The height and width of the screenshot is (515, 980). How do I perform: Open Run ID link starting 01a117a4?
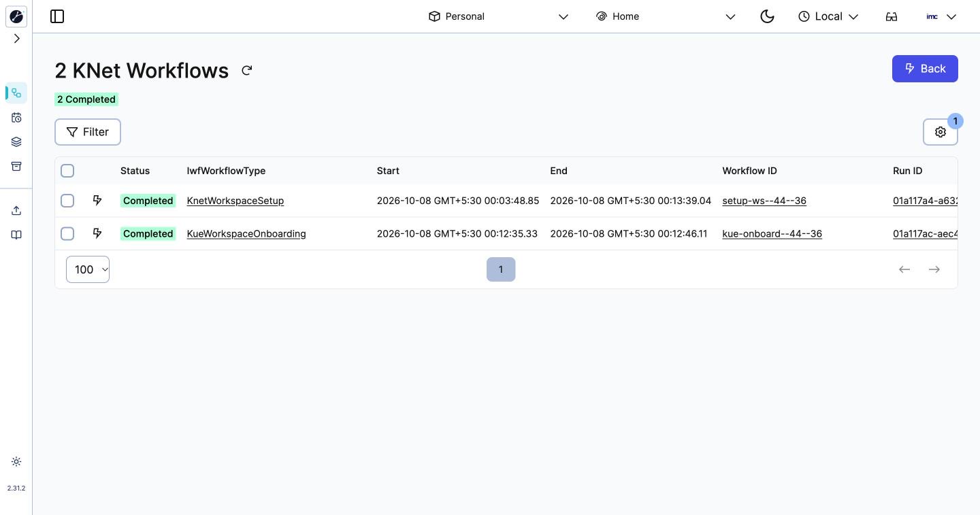point(926,201)
